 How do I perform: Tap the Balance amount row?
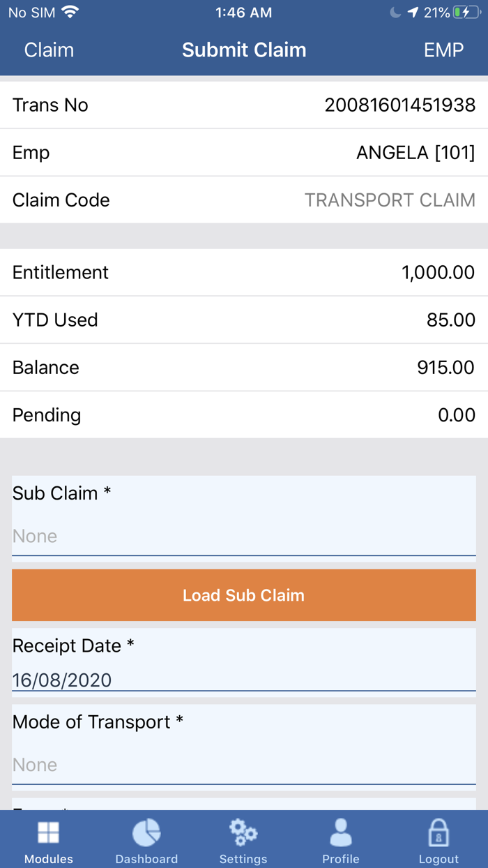(243, 367)
